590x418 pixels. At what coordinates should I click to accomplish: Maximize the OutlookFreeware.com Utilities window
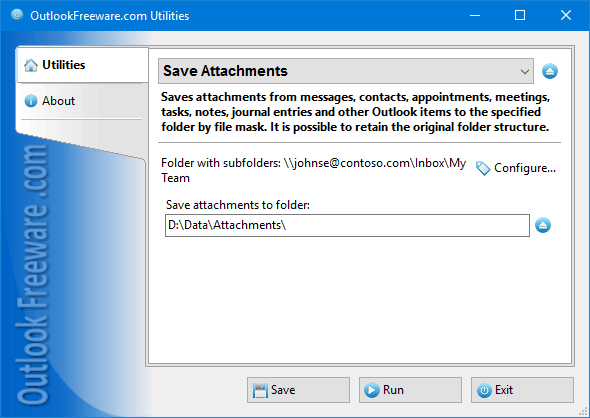[x=520, y=15]
